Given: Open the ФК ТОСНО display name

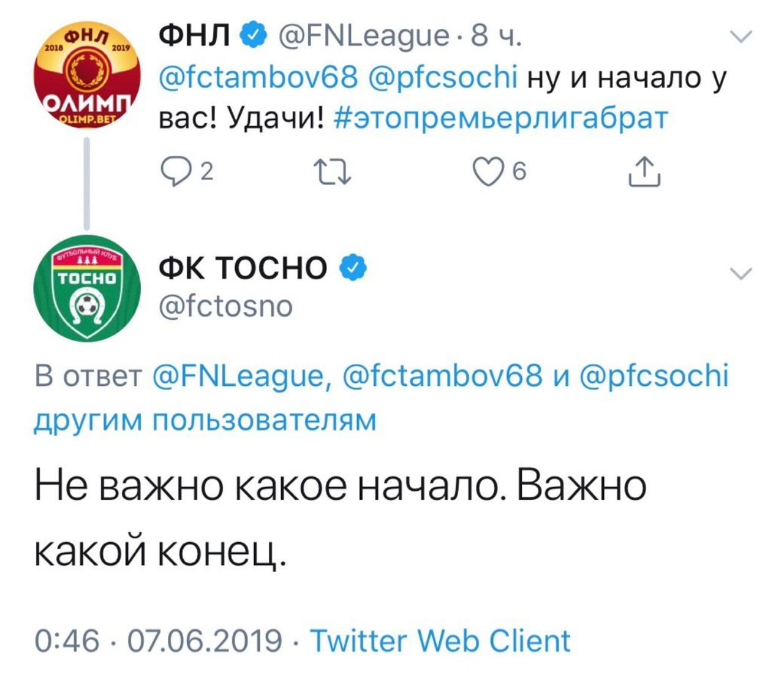Looking at the screenshot, I should [243, 267].
